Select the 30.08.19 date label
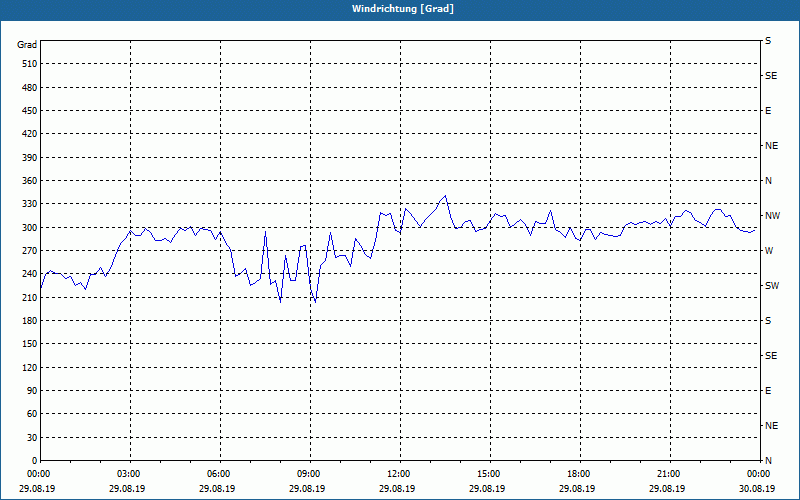This screenshot has height=500, width=800. 757,489
